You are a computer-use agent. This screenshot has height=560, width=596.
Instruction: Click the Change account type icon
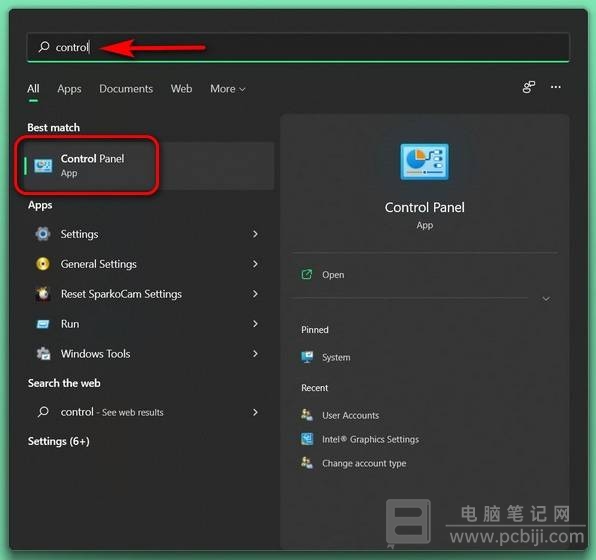click(307, 463)
